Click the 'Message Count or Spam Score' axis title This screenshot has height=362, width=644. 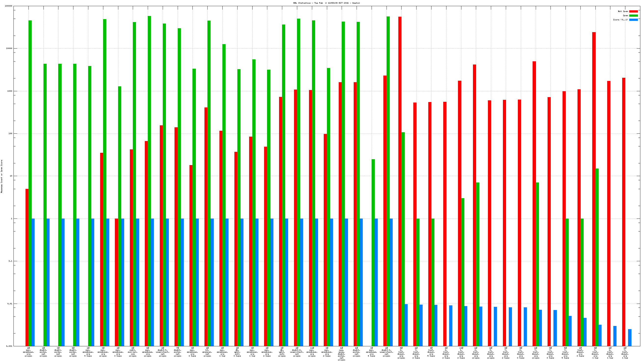[2, 176]
